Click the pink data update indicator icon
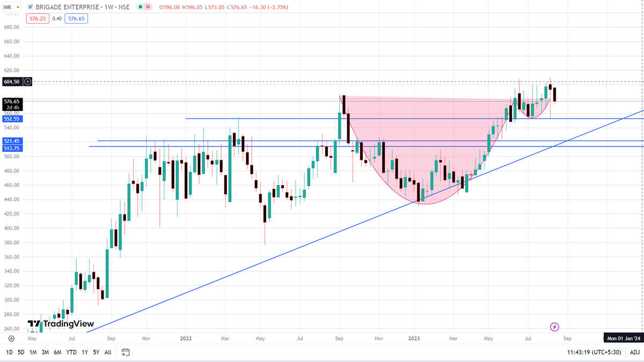Viewport: 644px width, 362px height. point(148,8)
